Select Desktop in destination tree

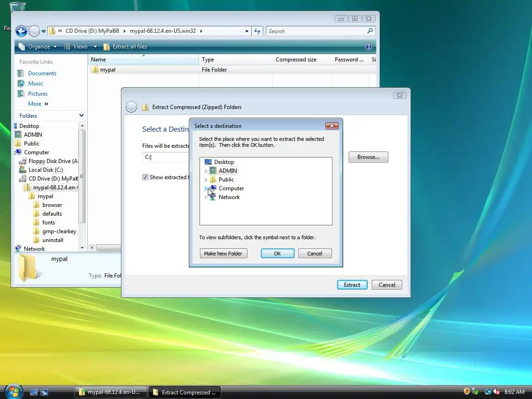pos(224,162)
